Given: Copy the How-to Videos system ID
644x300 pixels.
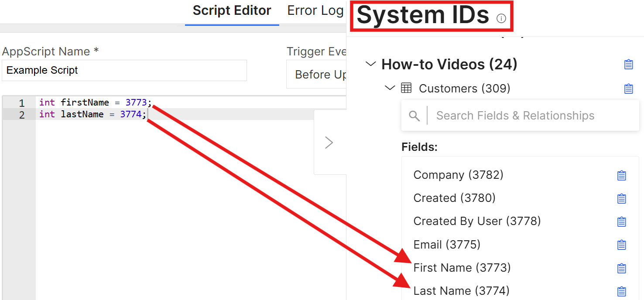Looking at the screenshot, I should pyautogui.click(x=628, y=65).
